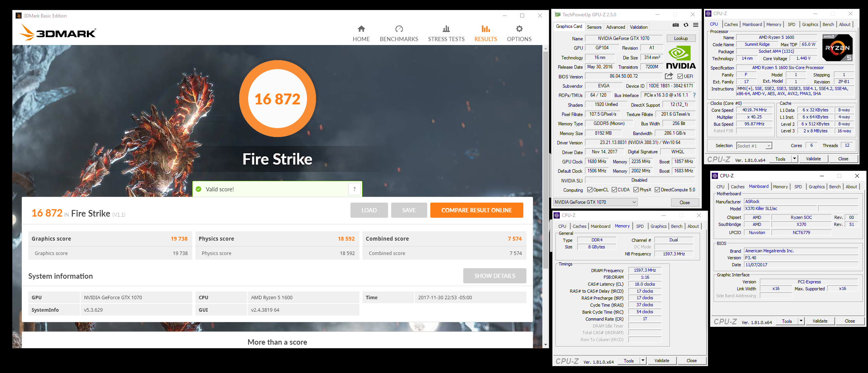This screenshot has width=868, height=373.
Task: Open the 3DMark Home page icon
Action: click(x=361, y=29)
